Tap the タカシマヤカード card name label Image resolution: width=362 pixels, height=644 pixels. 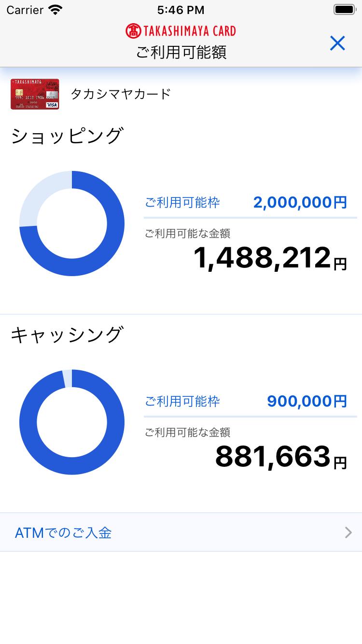121,94
